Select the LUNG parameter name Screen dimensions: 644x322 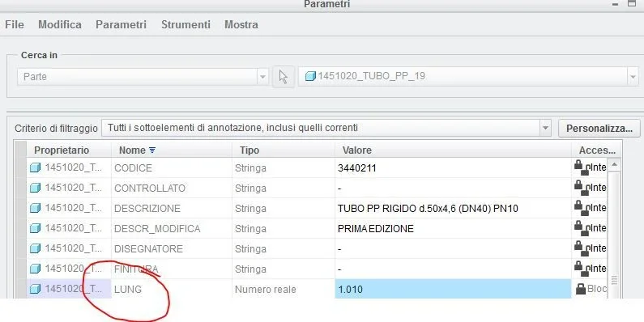click(x=128, y=289)
